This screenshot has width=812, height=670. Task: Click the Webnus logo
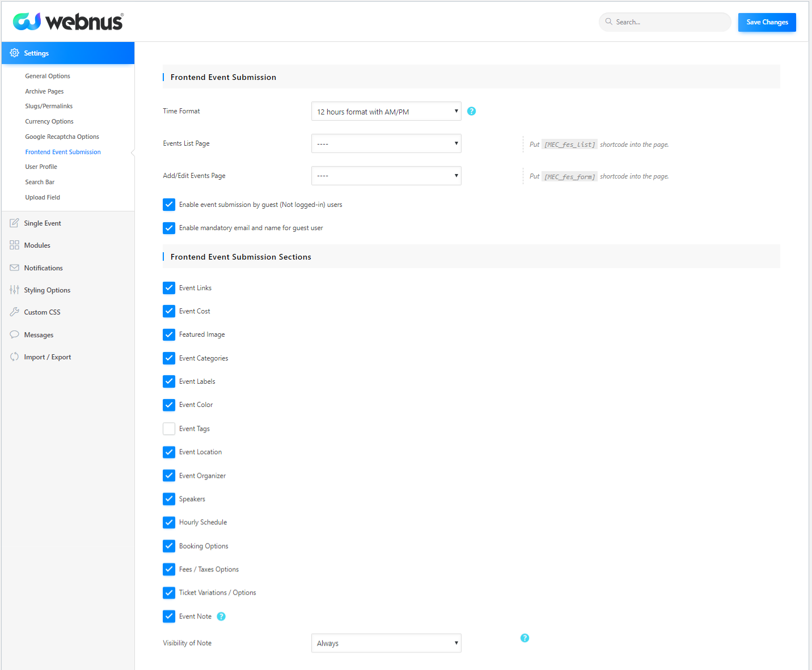68,22
